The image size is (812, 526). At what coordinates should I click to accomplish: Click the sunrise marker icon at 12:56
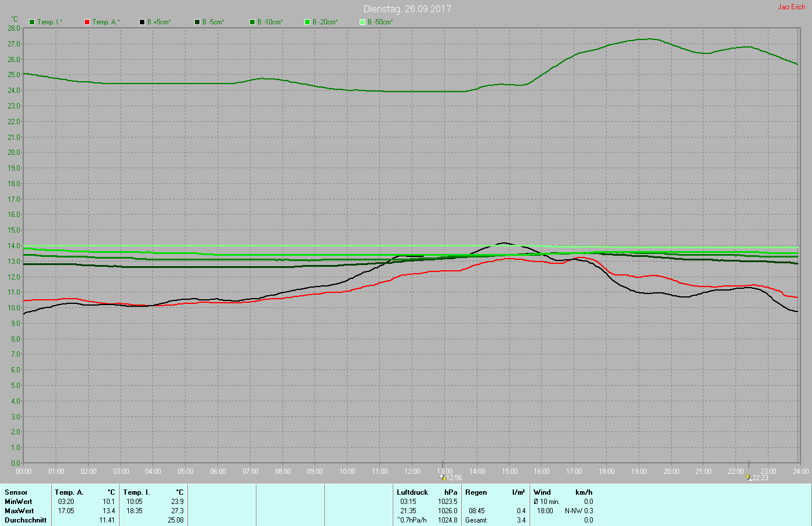point(443,478)
